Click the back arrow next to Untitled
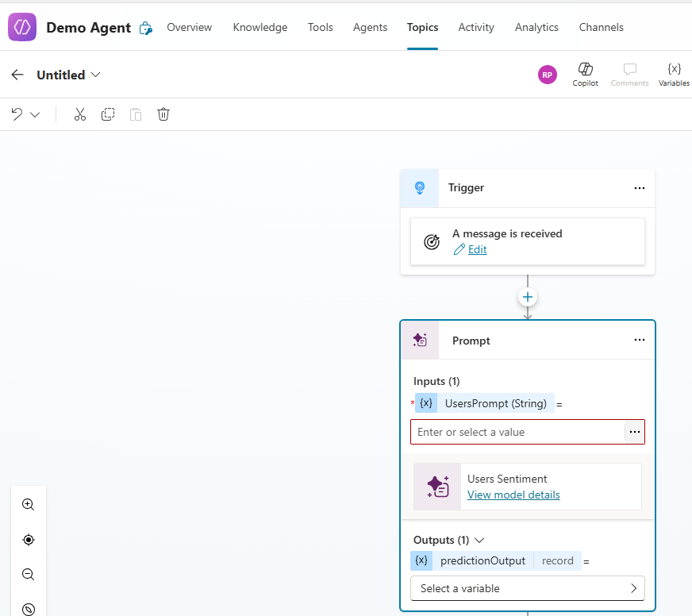This screenshot has width=692, height=616. pyautogui.click(x=17, y=75)
